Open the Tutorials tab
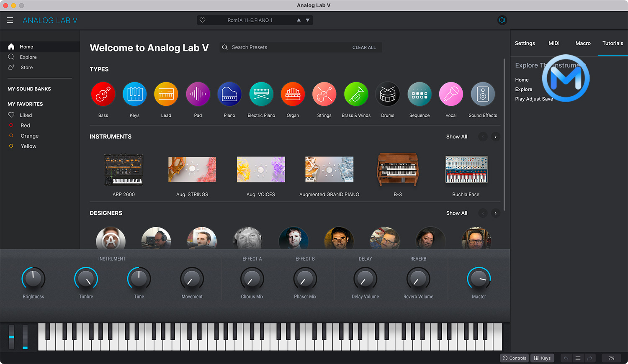628x364 pixels. pos(613,43)
